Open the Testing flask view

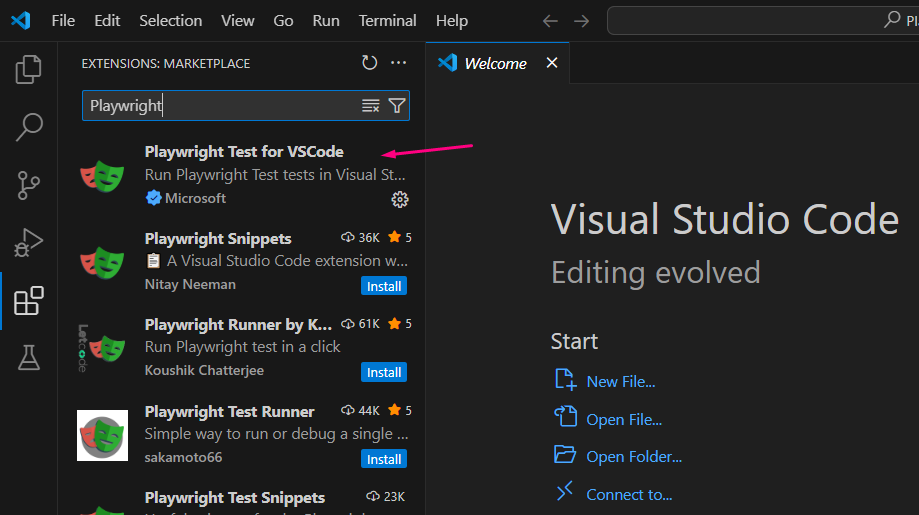tap(28, 357)
